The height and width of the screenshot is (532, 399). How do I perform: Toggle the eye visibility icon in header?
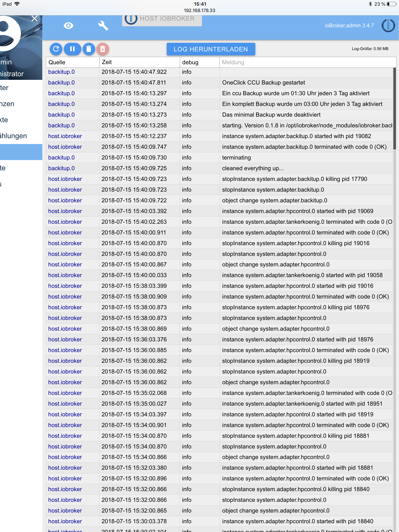(68, 26)
